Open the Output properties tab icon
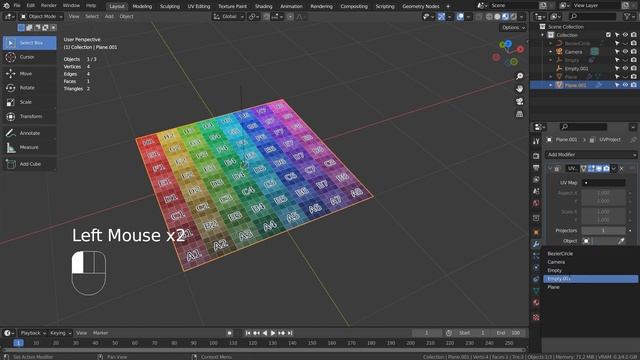The image size is (640, 360). click(536, 168)
